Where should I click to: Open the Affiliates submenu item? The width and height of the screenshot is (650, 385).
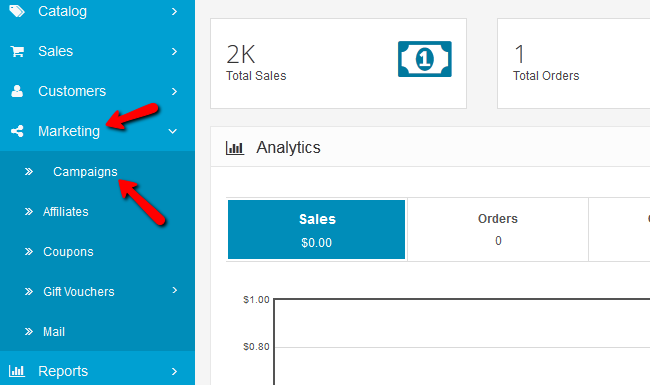click(x=65, y=212)
